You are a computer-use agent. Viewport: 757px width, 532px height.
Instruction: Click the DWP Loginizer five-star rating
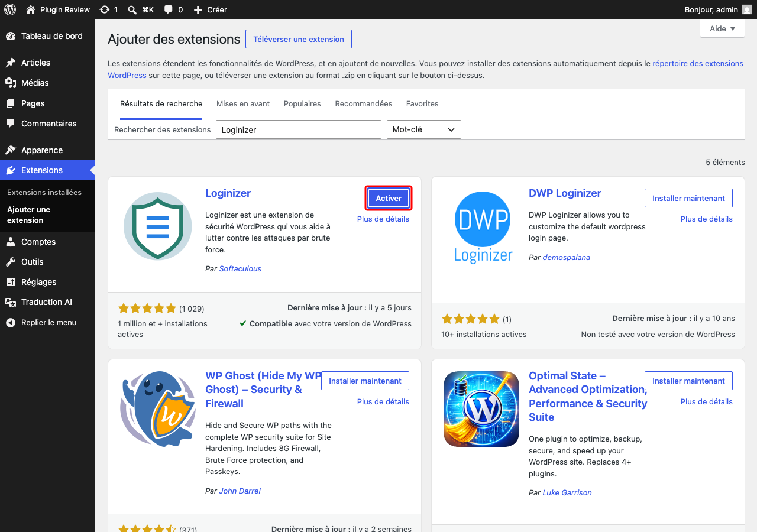[471, 319]
